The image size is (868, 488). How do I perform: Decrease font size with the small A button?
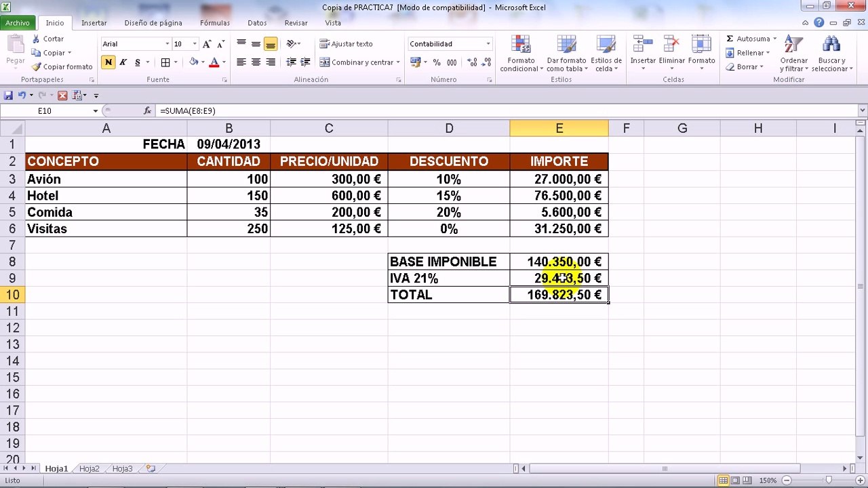pos(220,44)
